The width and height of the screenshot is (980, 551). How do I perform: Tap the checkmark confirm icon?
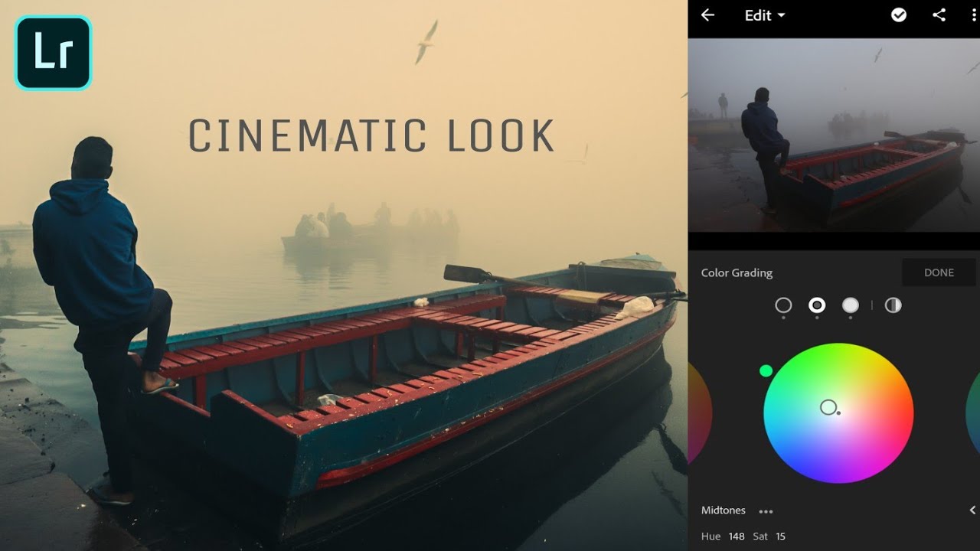click(899, 15)
